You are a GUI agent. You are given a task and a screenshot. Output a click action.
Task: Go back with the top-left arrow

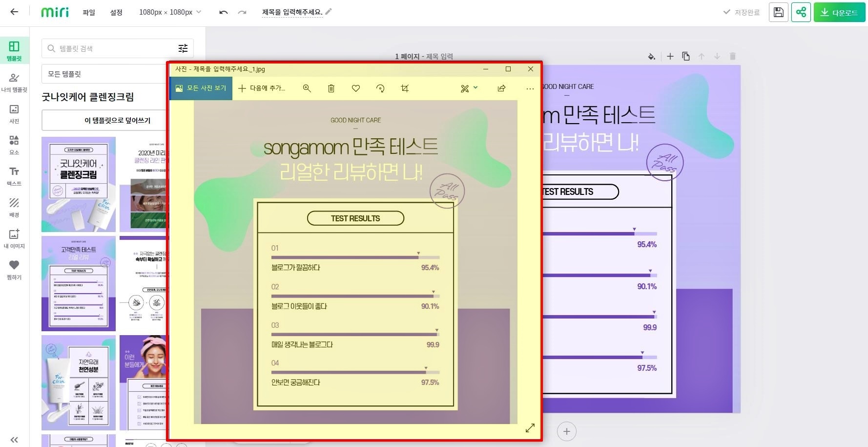14,12
